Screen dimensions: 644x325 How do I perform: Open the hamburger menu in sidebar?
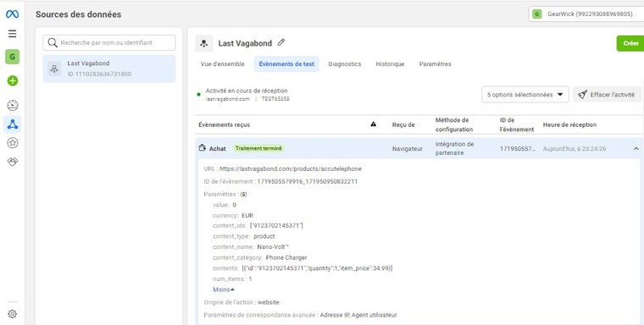[13, 34]
